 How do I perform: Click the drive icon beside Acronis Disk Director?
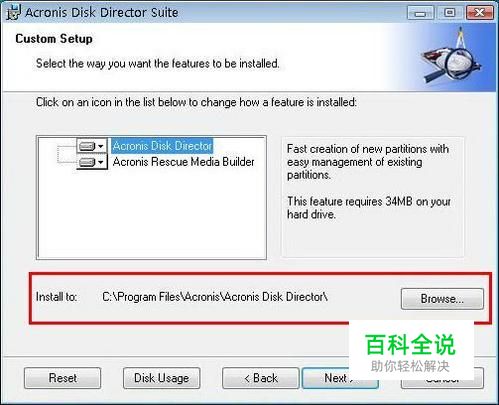(87, 146)
